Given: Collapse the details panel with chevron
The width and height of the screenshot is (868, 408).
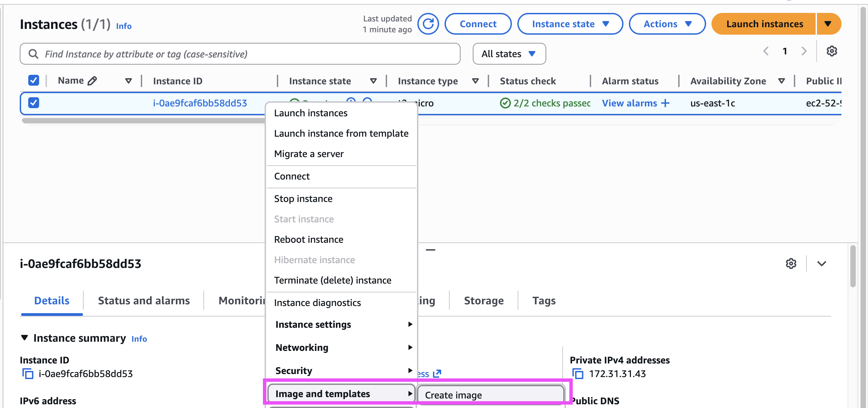Looking at the screenshot, I should click(x=821, y=263).
